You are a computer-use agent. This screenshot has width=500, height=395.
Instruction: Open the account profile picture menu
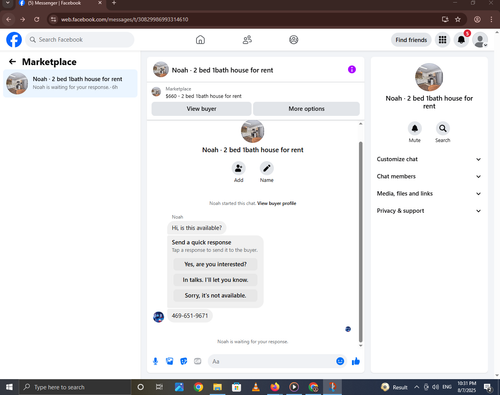coord(480,40)
